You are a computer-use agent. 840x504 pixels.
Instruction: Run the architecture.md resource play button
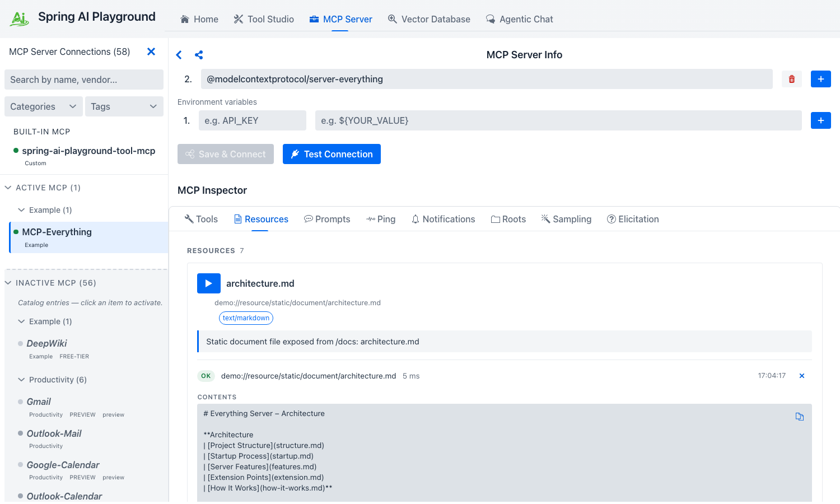coord(209,283)
